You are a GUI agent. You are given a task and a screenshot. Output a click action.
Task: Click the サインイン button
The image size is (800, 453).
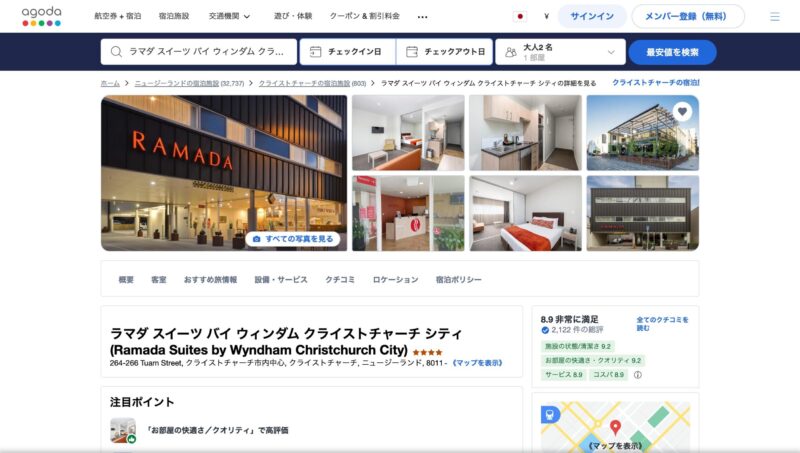click(592, 16)
